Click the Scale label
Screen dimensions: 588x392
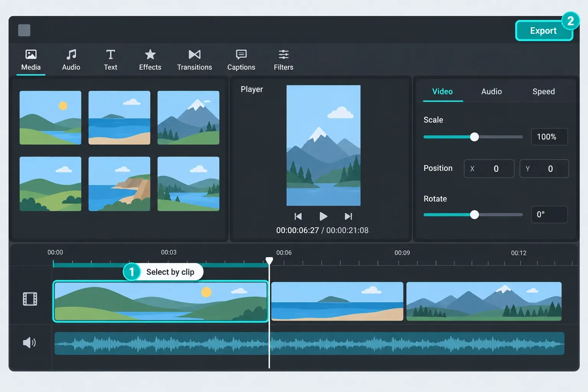[433, 120]
